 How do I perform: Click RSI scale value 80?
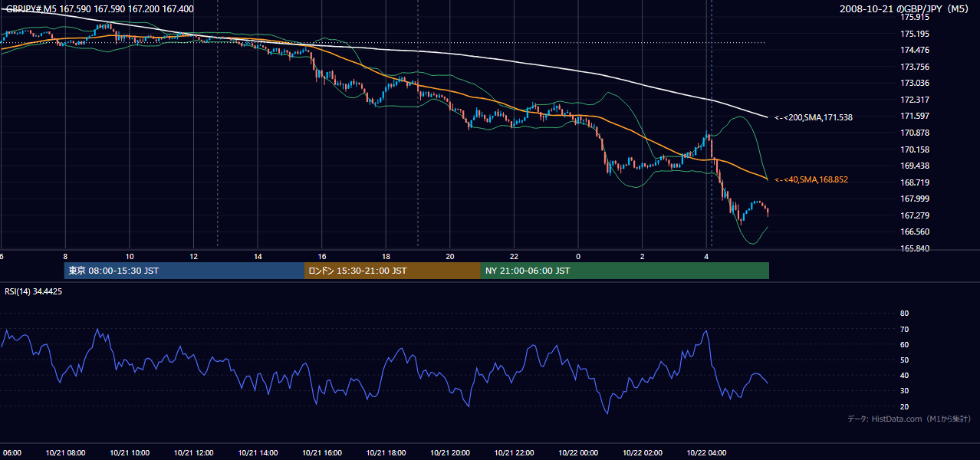[904, 314]
